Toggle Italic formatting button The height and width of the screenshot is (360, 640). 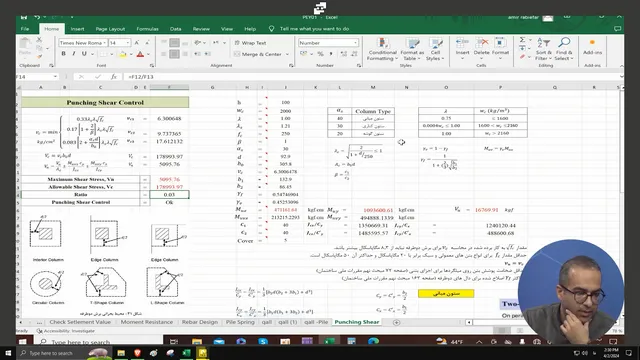(73, 54)
